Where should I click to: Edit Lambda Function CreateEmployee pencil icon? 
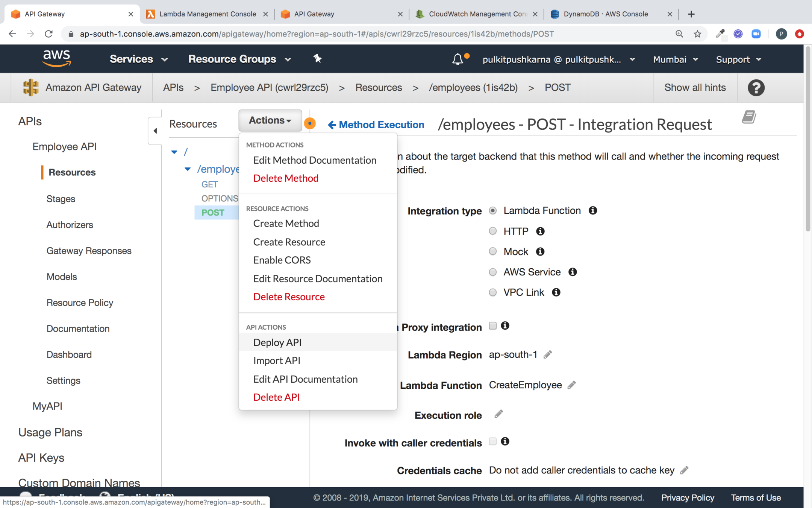(x=571, y=385)
